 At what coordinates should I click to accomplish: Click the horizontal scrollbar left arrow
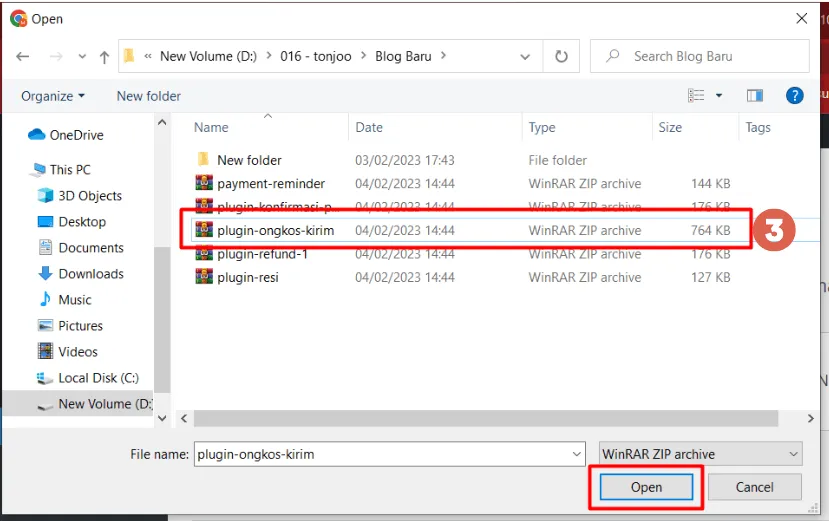pos(184,418)
